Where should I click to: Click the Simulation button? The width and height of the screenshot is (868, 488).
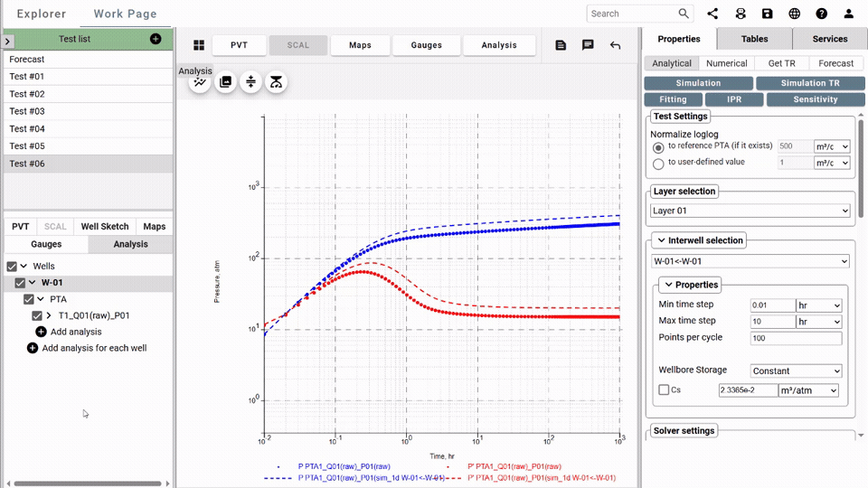tap(699, 83)
